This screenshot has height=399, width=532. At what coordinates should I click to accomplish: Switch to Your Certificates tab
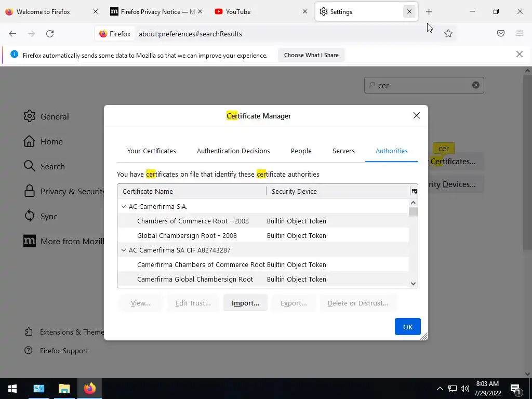coord(152,151)
